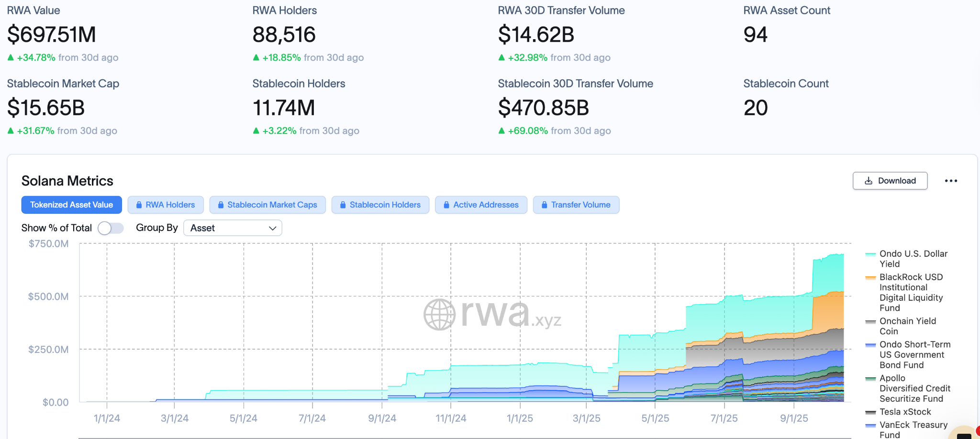Toggle Onchain Yield Coin legend series

pyautogui.click(x=907, y=326)
